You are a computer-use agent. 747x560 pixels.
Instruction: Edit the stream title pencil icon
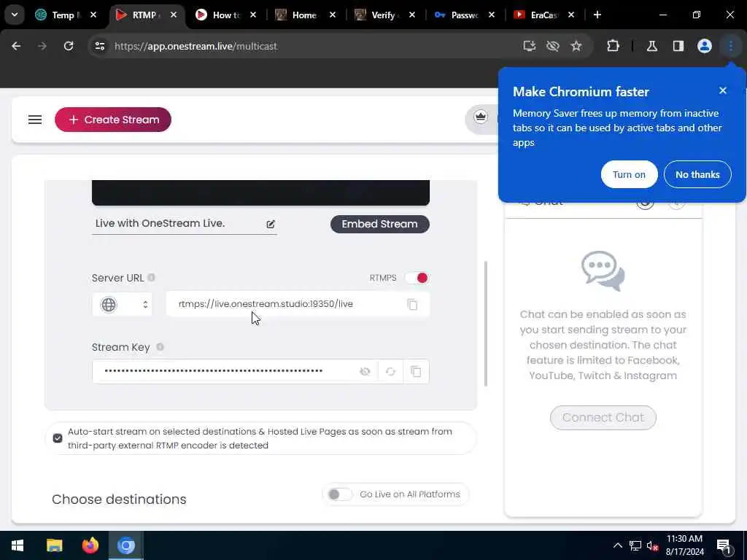(271, 224)
